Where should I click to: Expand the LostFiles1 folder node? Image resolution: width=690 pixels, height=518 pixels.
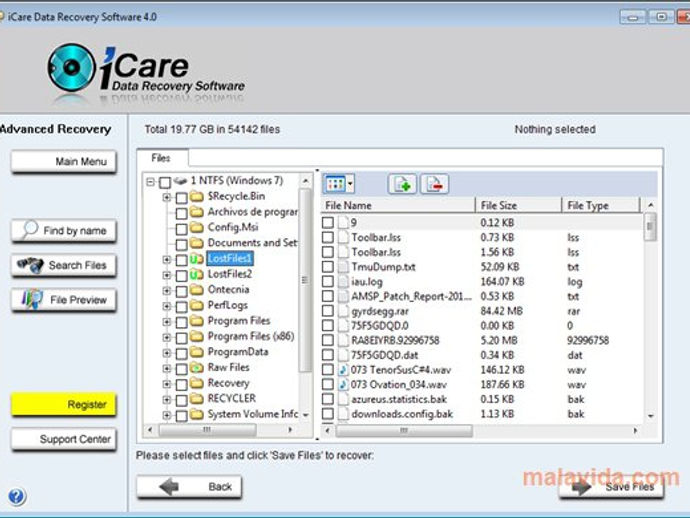(x=166, y=260)
